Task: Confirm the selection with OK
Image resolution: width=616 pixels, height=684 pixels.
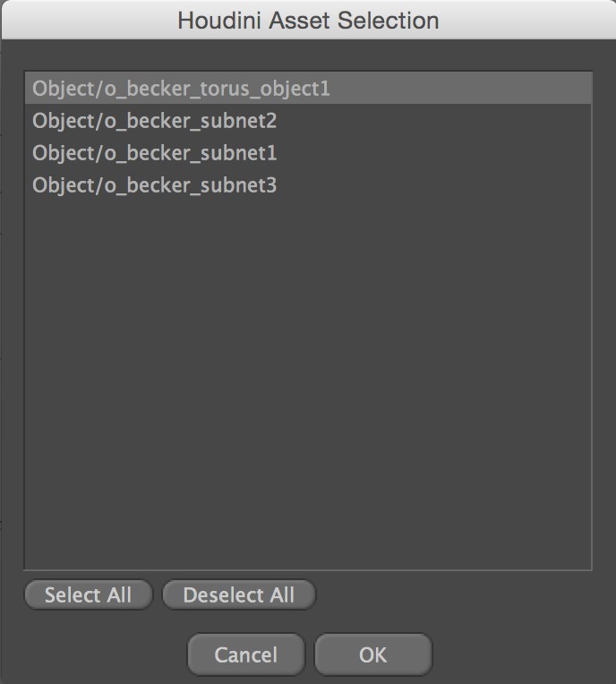Action: tap(373, 654)
